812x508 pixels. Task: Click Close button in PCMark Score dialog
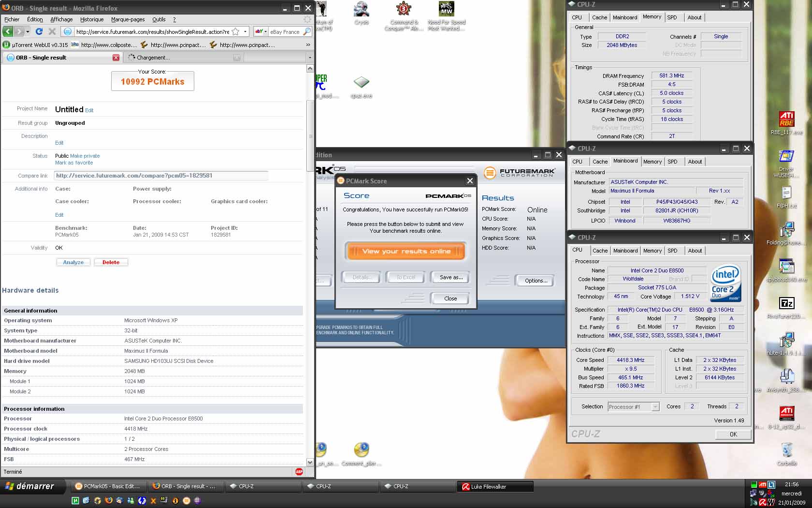tap(450, 299)
